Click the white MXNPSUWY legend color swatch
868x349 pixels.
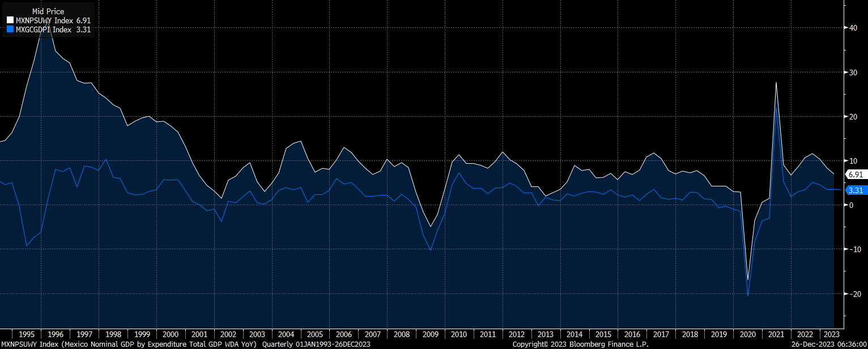10,20
